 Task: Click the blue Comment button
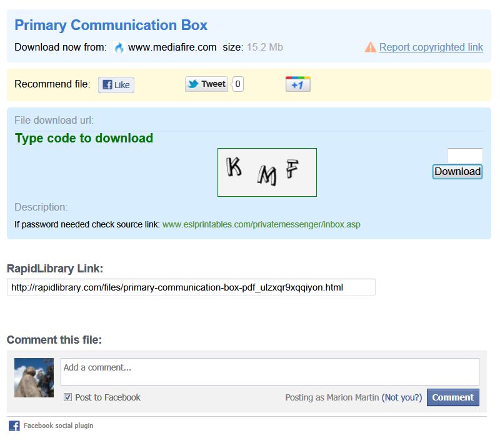click(452, 397)
